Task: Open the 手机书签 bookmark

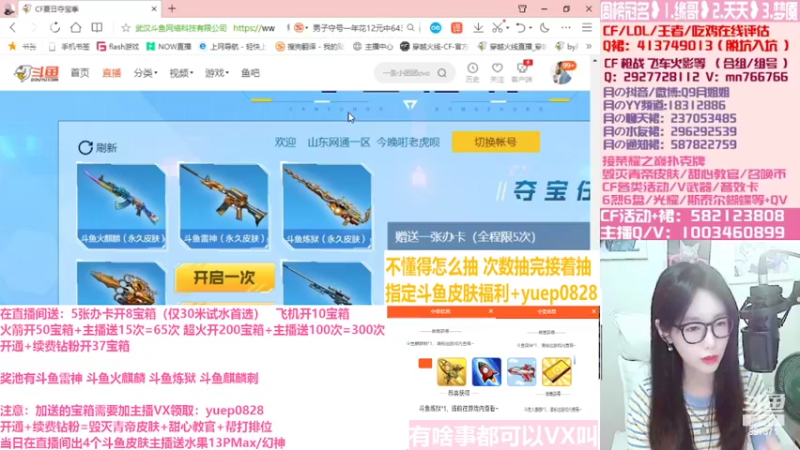Action: tap(69, 46)
